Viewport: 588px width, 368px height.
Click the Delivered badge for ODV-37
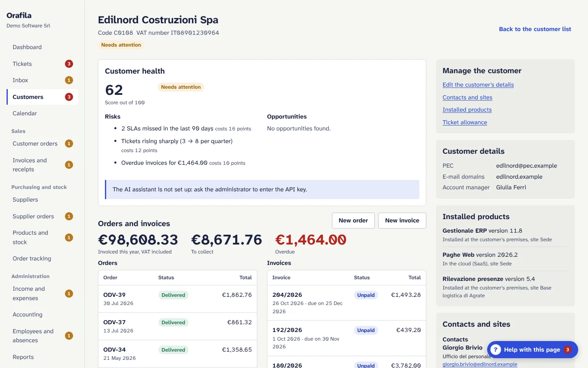(x=173, y=323)
